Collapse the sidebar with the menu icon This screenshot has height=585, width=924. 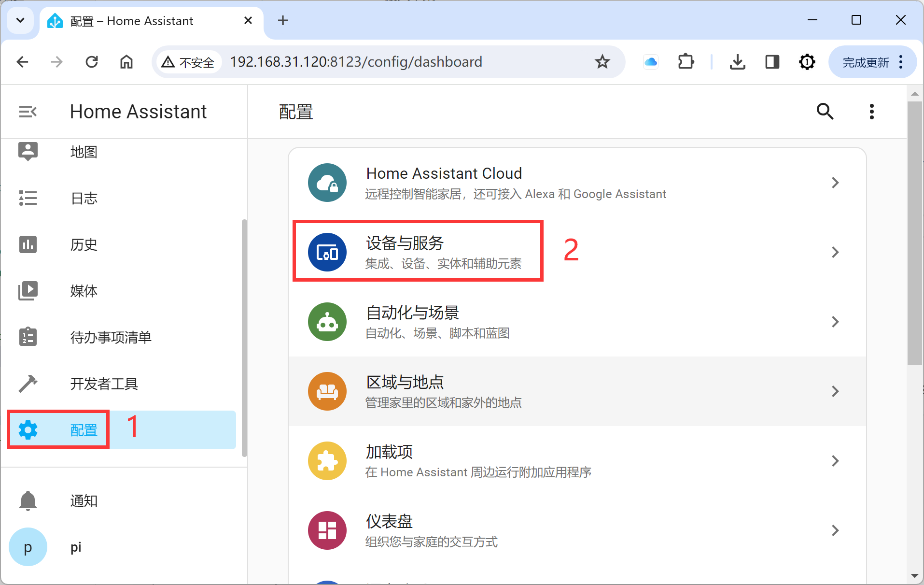(x=28, y=112)
